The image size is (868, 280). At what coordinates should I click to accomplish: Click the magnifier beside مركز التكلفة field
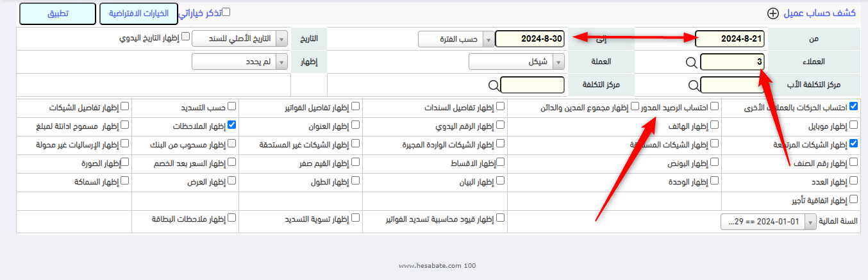[x=493, y=85]
